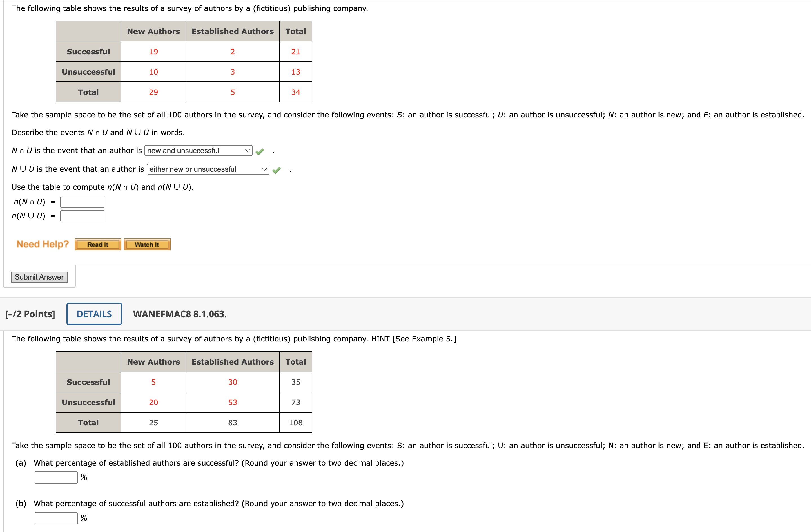
Task: Click the [-/2 Points] score indicator
Action: 30,314
